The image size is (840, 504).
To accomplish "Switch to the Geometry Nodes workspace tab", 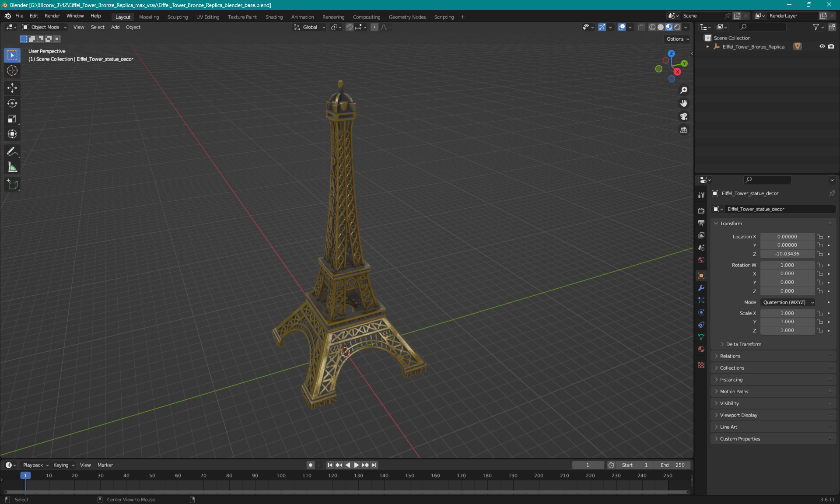I will [407, 17].
